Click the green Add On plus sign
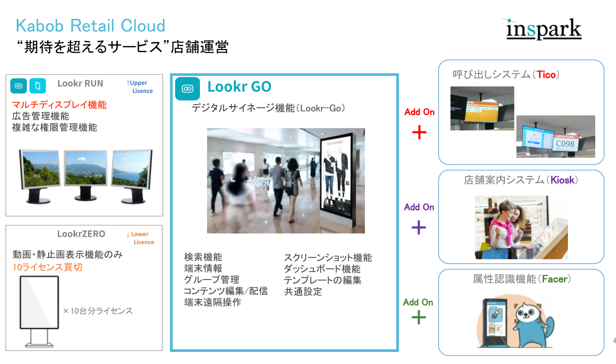This screenshot has height=364, width=616. click(419, 317)
